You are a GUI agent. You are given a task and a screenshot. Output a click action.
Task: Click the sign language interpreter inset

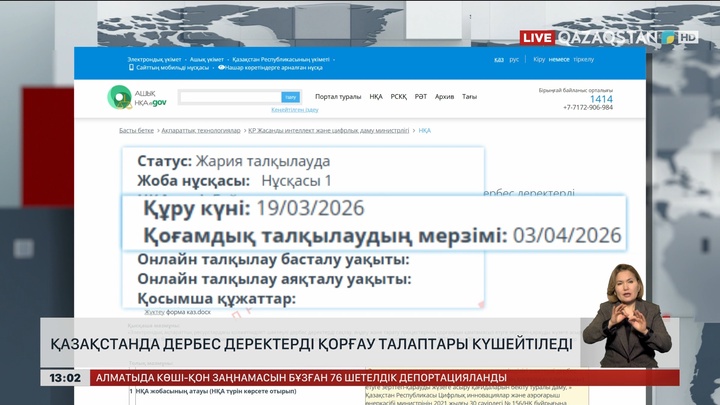point(629,315)
